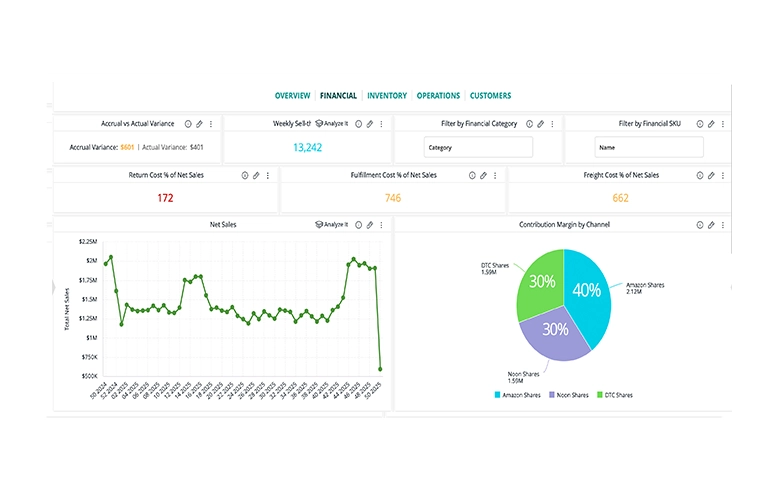Screen dimensions: 768x493
Task: Show info for the Net Sales chart
Action: (358, 225)
